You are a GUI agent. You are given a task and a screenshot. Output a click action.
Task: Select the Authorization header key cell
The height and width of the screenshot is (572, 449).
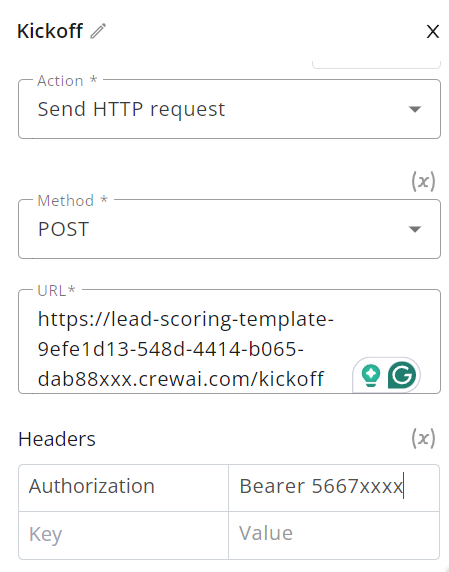(123, 488)
